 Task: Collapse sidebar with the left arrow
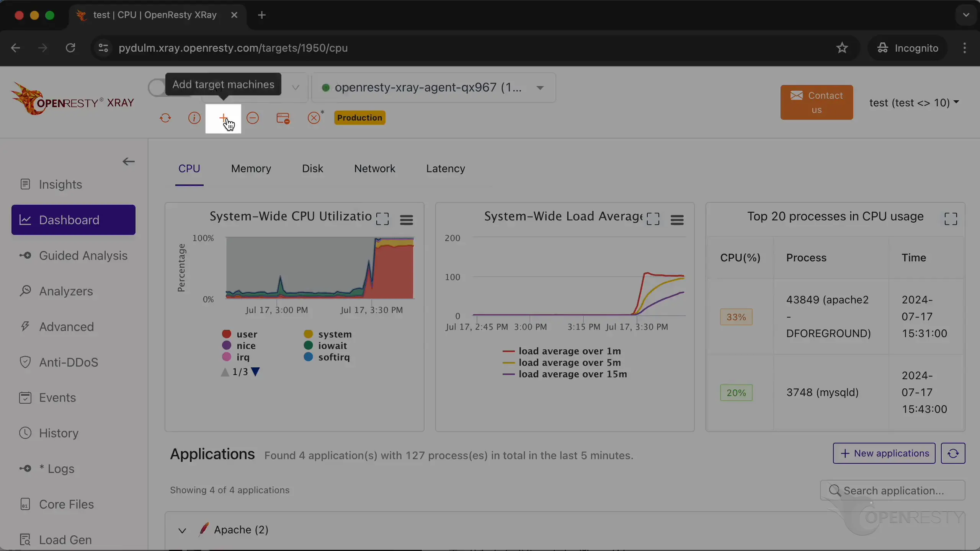pos(129,162)
